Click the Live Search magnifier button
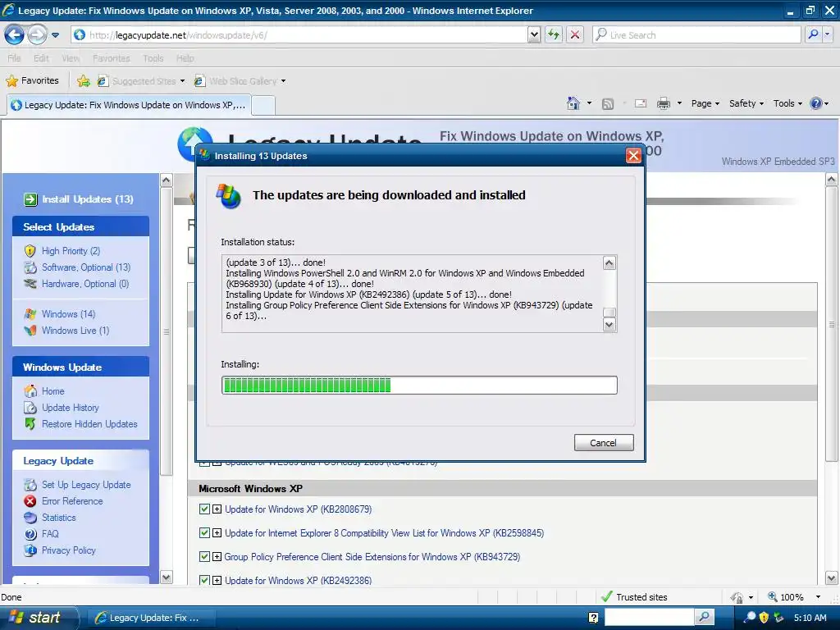Screen dimensions: 840x630 tap(813, 34)
